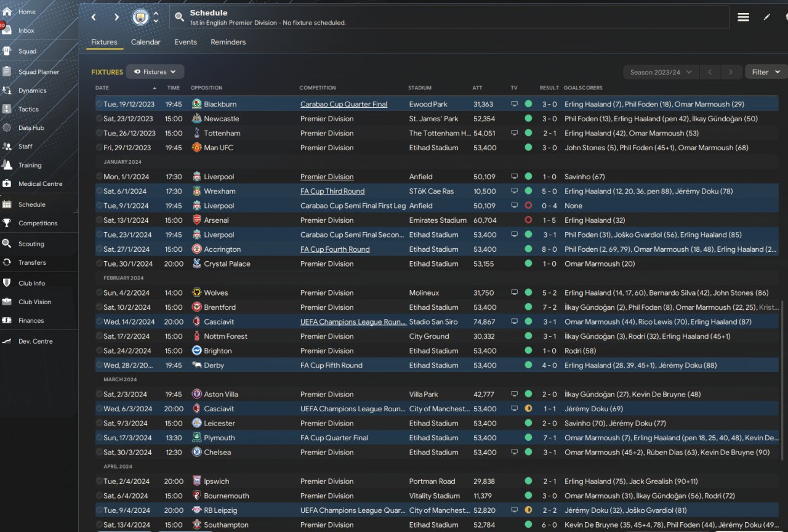Go back with the left arrow
This screenshot has height=532, width=788.
pos(94,17)
